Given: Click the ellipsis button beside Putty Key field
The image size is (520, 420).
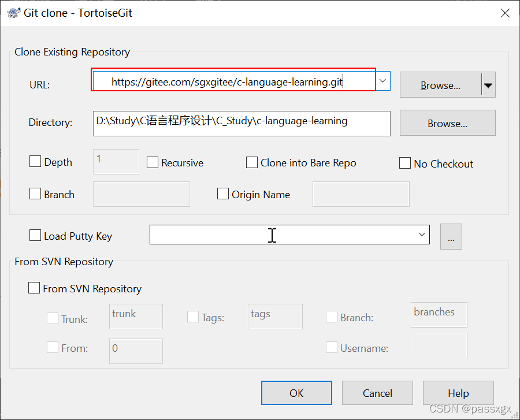Looking at the screenshot, I should click(x=451, y=236).
